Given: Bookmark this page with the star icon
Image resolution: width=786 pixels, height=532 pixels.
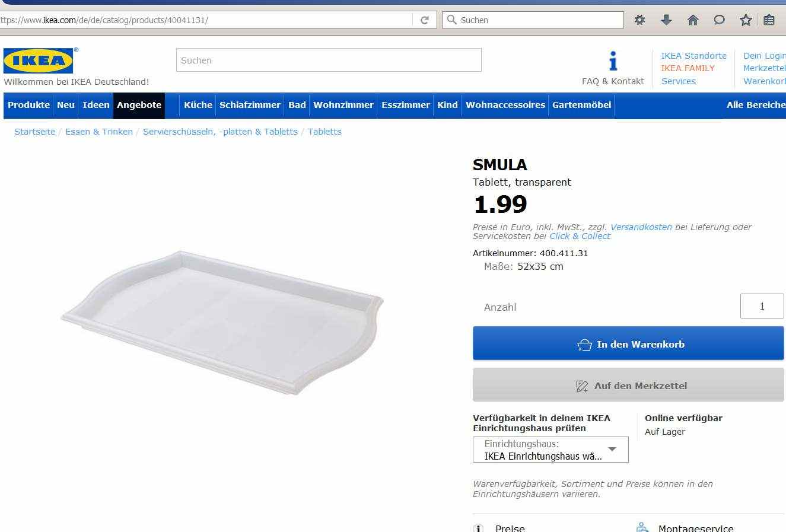Looking at the screenshot, I should 746,20.
